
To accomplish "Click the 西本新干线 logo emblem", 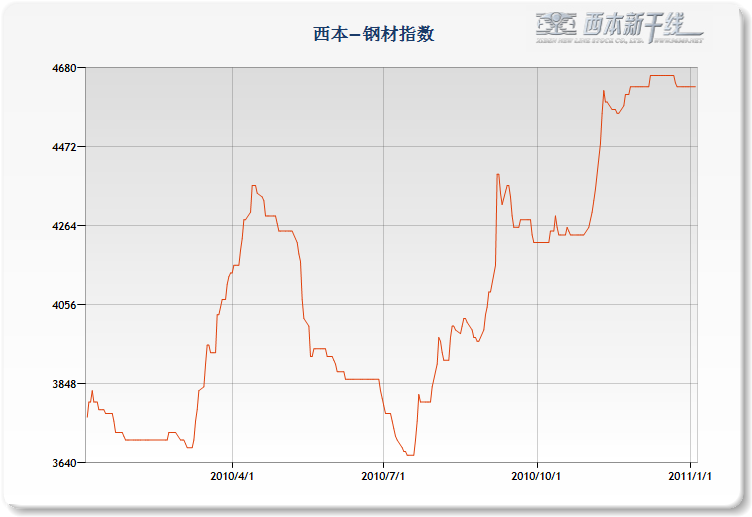I will click(x=556, y=23).
